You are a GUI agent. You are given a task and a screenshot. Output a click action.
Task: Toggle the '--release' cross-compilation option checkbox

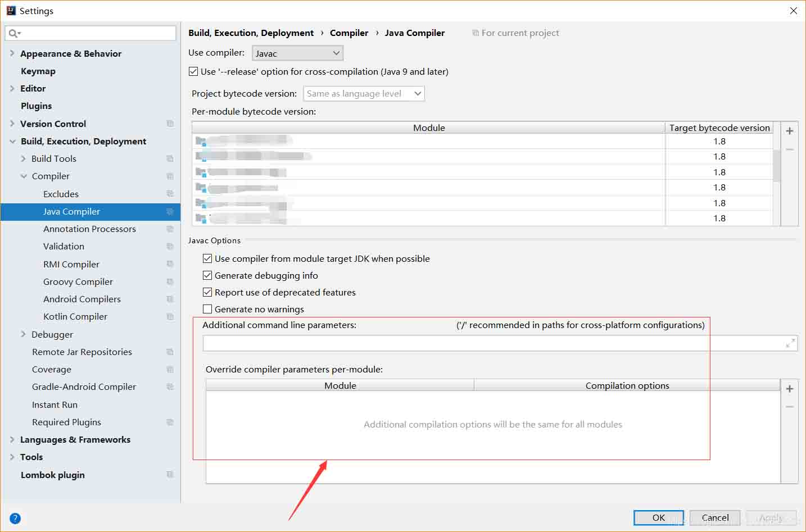click(193, 71)
